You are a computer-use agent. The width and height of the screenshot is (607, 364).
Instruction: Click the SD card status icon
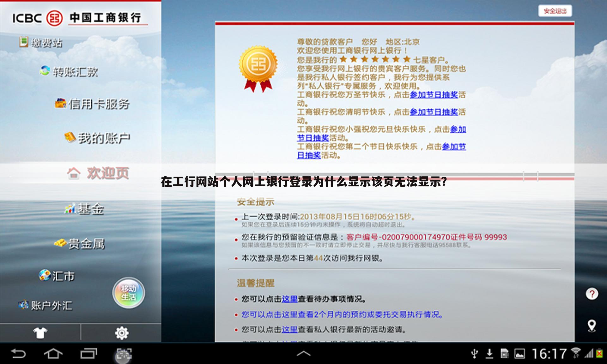[x=505, y=354]
